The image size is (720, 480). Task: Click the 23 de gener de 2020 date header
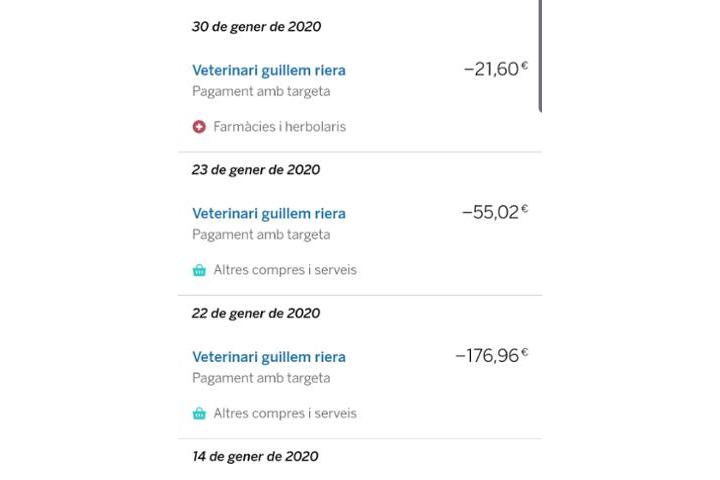tap(256, 170)
